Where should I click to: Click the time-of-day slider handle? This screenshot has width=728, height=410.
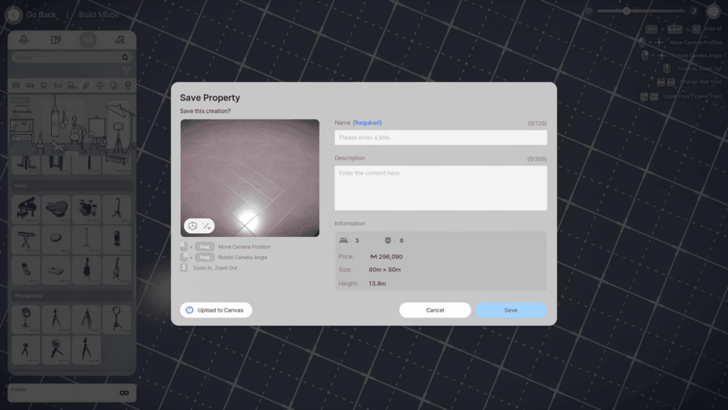pyautogui.click(x=627, y=11)
